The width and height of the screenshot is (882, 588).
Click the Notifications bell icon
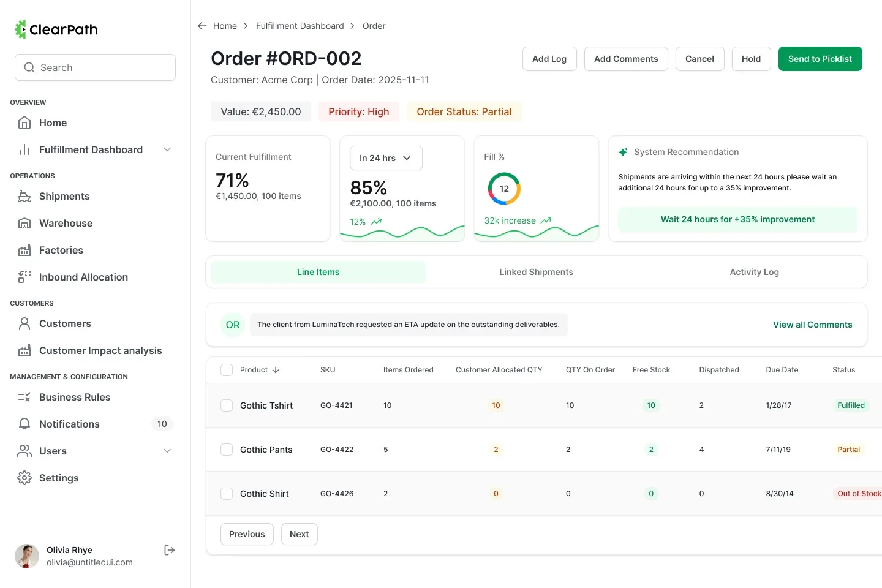click(x=24, y=424)
